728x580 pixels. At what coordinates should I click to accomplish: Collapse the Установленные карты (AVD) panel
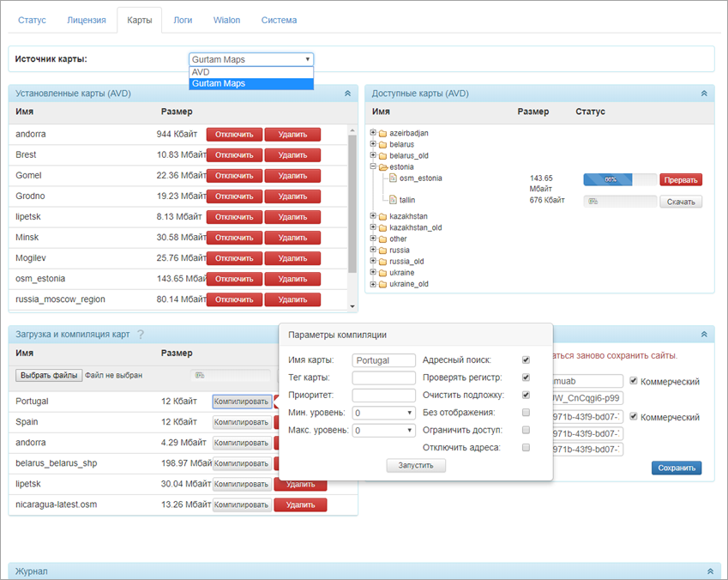(x=347, y=94)
